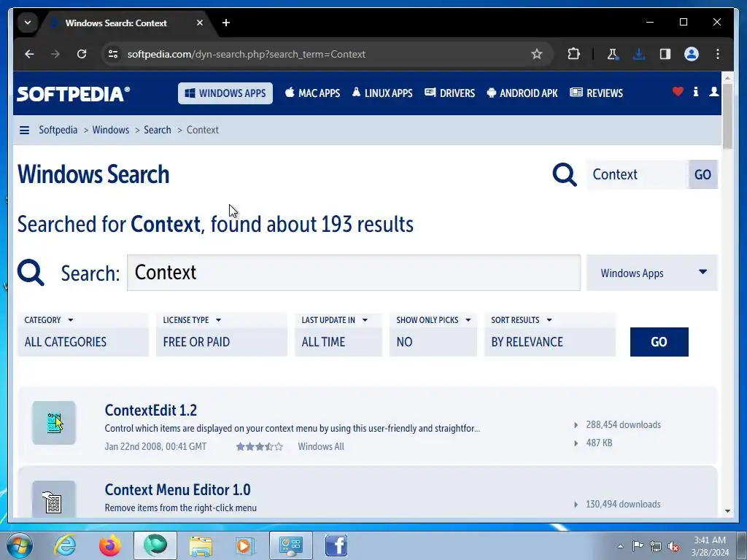Click the page vertical scrollbar thumb
This screenshot has height=560, width=747.
[x=727, y=116]
